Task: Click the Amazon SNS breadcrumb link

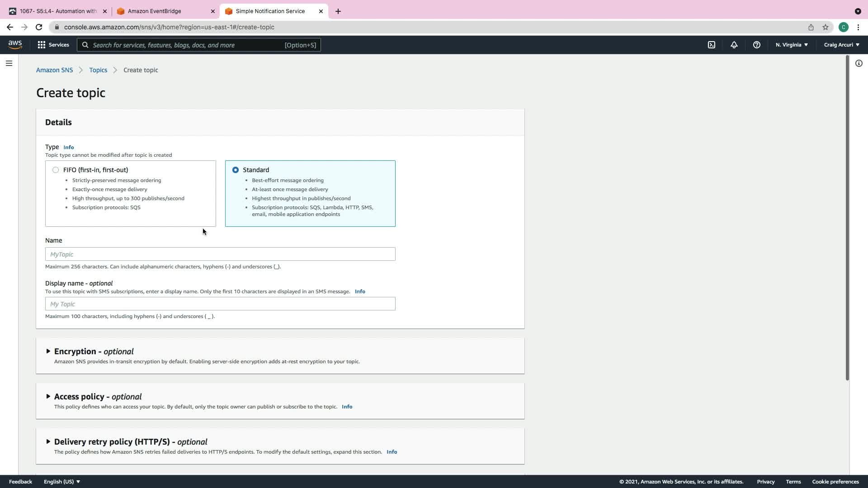Action: (54, 70)
